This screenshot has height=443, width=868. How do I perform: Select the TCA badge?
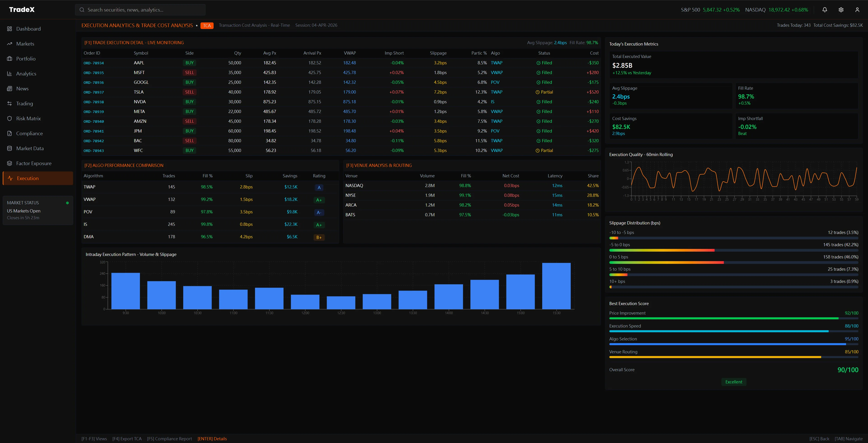pyautogui.click(x=207, y=25)
